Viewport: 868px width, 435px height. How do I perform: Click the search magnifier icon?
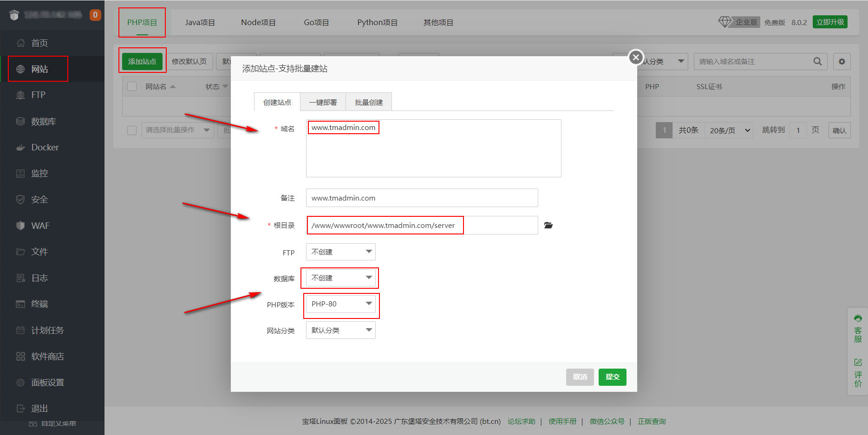(x=817, y=61)
